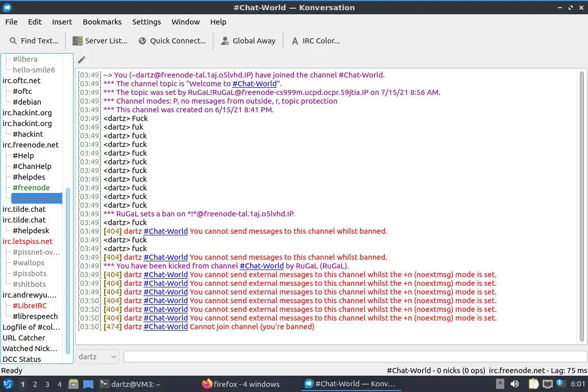The image size is (588, 392).
Task: Select the highlighted #Chat-World sidebar entry
Action: [x=36, y=199]
